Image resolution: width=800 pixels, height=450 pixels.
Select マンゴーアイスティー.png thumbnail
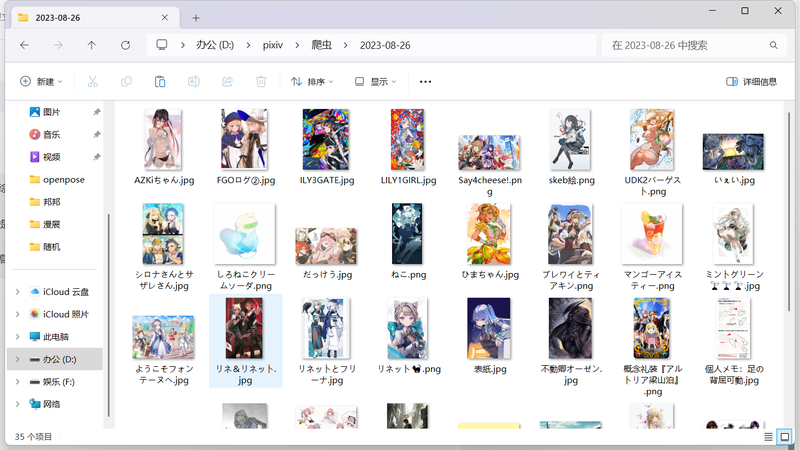coord(652,234)
